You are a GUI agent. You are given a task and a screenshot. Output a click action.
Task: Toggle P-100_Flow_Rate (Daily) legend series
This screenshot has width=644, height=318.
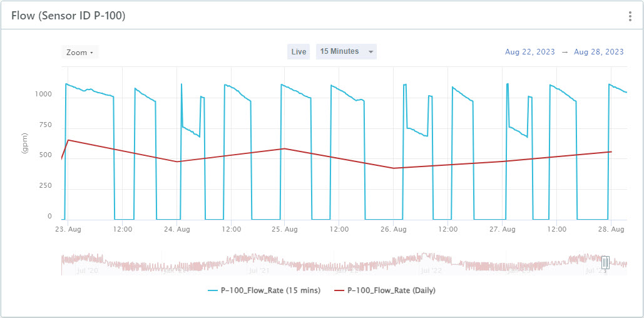385,290
